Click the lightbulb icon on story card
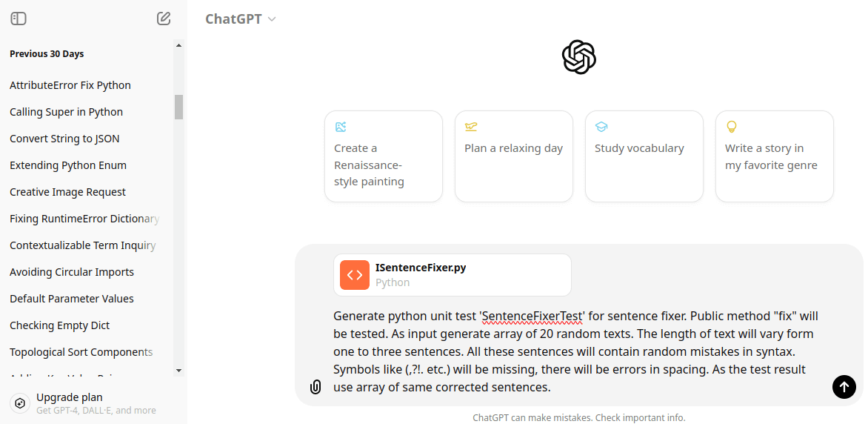Screen dimensions: 868x424 click(x=731, y=127)
